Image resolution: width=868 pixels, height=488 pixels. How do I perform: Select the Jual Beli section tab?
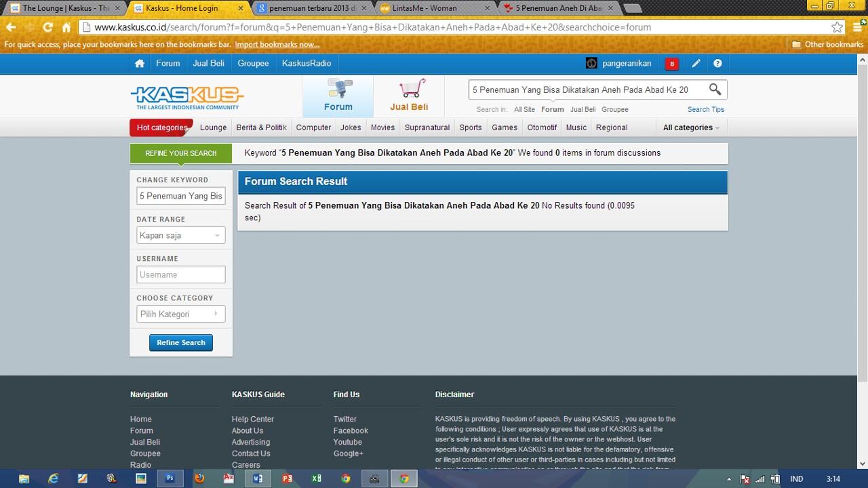click(409, 96)
